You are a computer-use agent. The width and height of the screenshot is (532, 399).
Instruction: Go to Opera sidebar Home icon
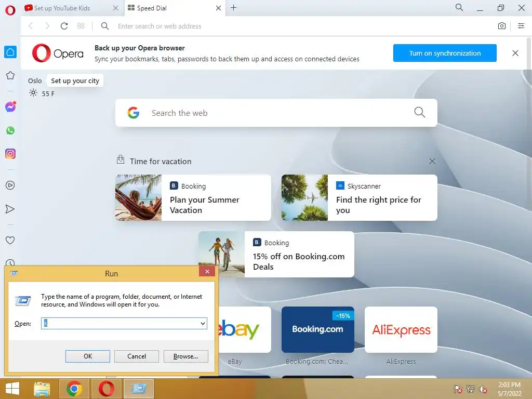click(10, 52)
